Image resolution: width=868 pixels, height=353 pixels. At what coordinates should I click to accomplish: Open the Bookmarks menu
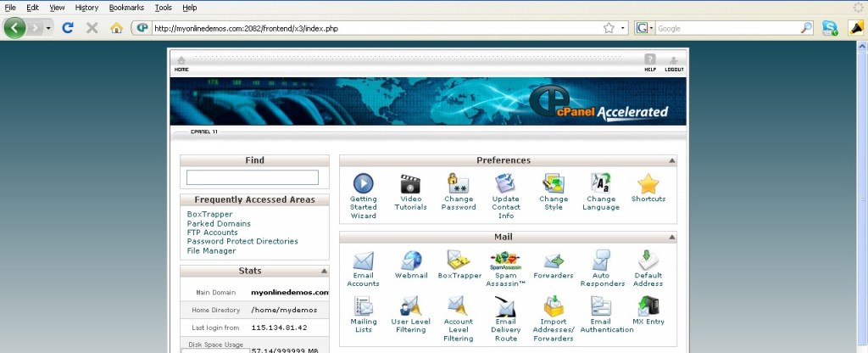pyautogui.click(x=126, y=7)
